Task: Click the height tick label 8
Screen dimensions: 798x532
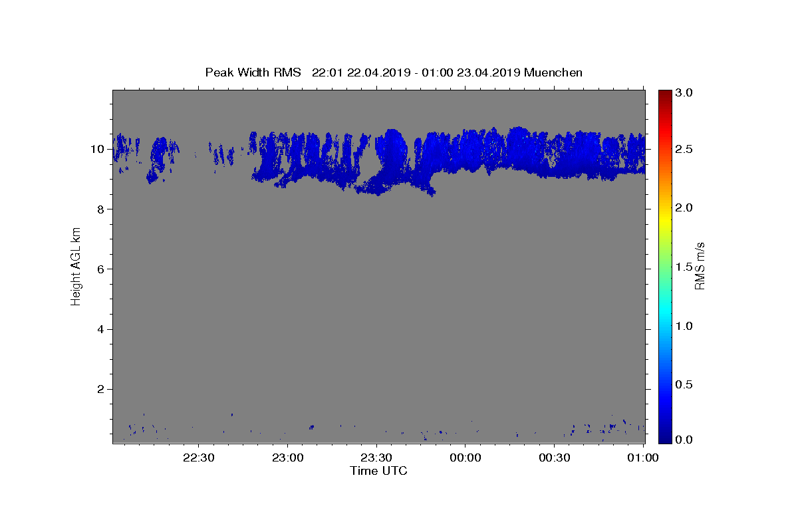Action: point(101,209)
